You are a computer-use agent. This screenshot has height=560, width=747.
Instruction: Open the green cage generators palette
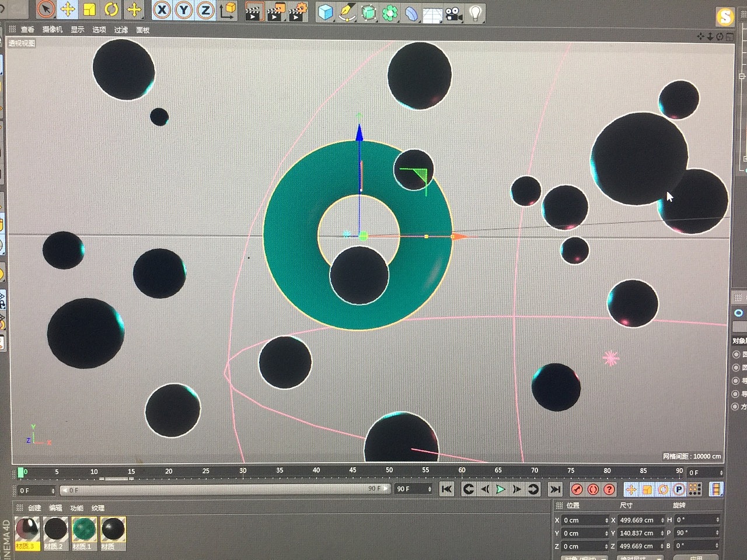[x=368, y=12]
